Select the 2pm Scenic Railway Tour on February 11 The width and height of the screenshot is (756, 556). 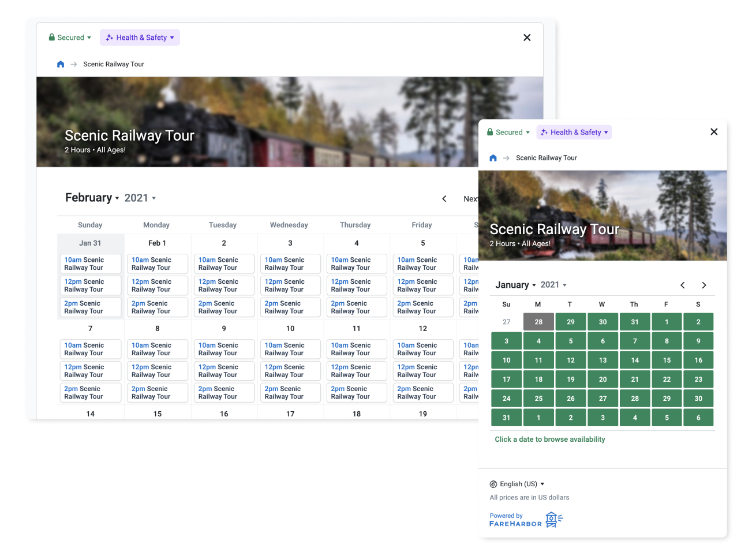point(357,392)
